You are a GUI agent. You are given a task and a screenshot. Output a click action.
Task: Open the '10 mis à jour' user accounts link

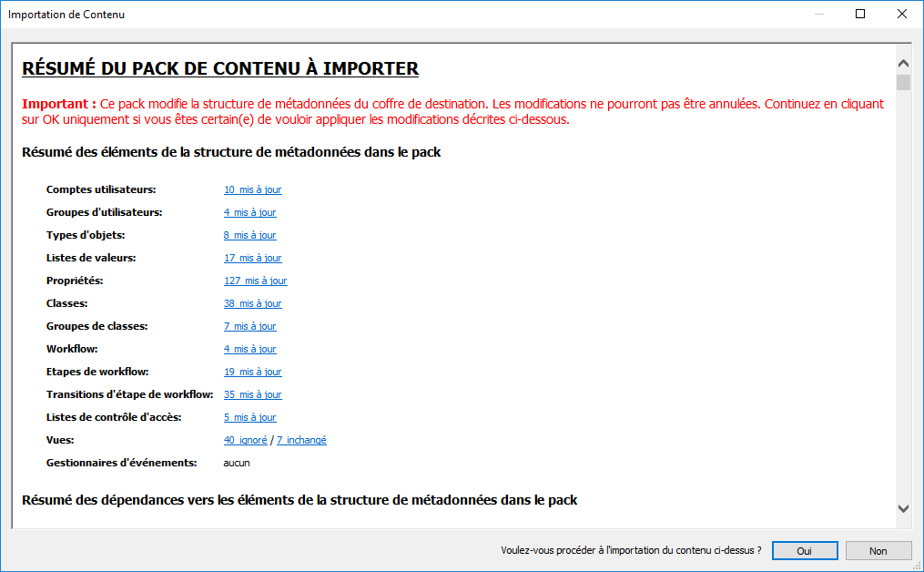tap(252, 189)
